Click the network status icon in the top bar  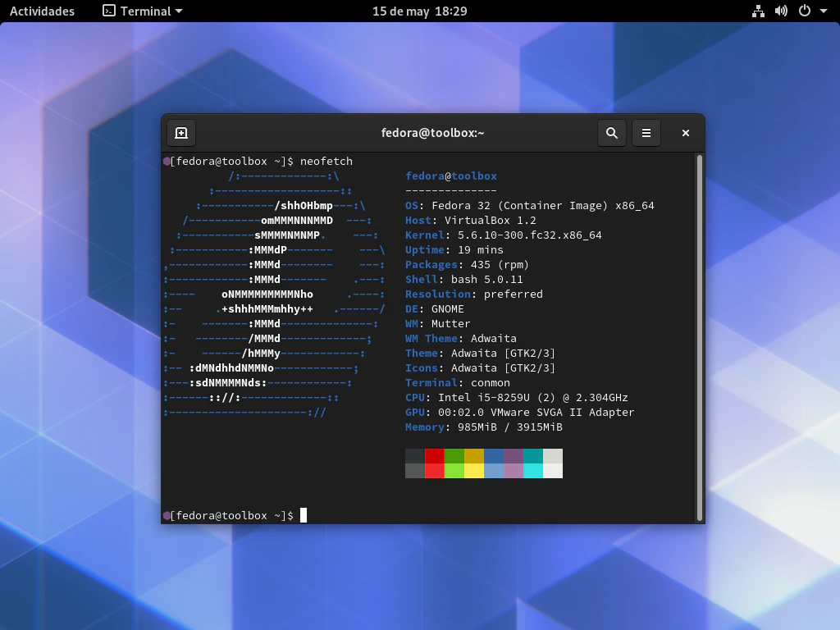pos(758,11)
